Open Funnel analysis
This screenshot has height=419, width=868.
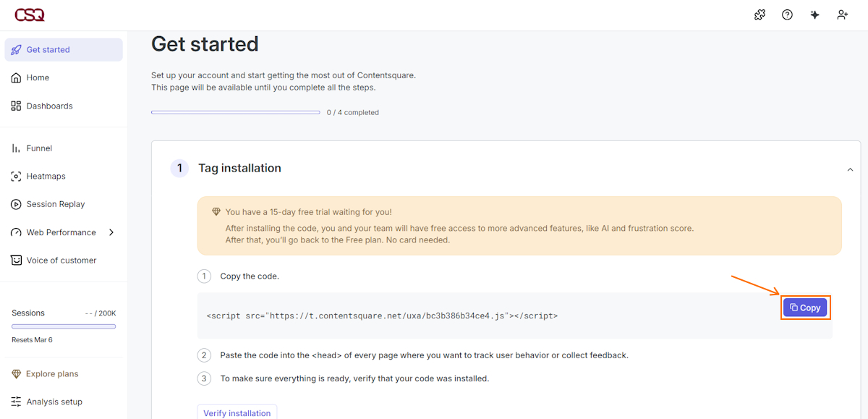coord(40,148)
